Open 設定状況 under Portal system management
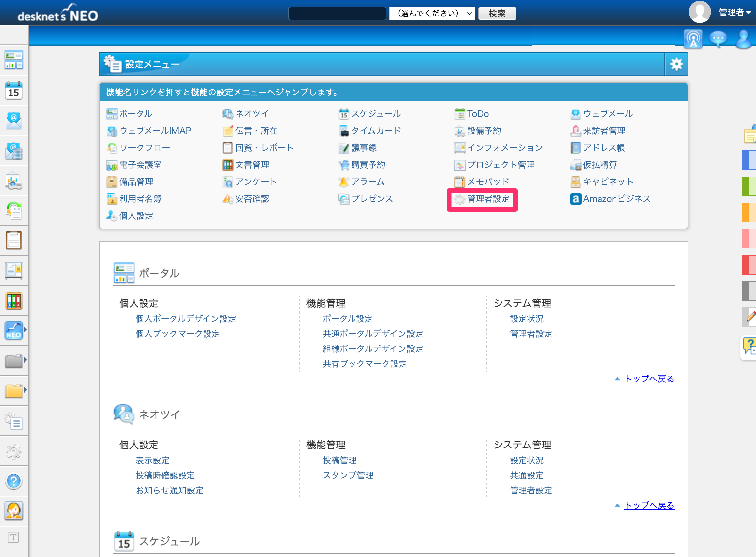This screenshot has height=557, width=756. pyautogui.click(x=527, y=319)
